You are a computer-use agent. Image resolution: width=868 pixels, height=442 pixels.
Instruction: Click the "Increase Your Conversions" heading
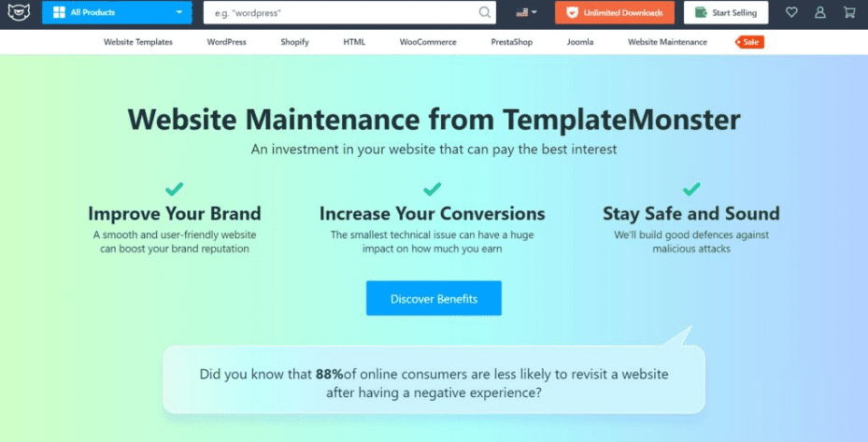pos(433,213)
